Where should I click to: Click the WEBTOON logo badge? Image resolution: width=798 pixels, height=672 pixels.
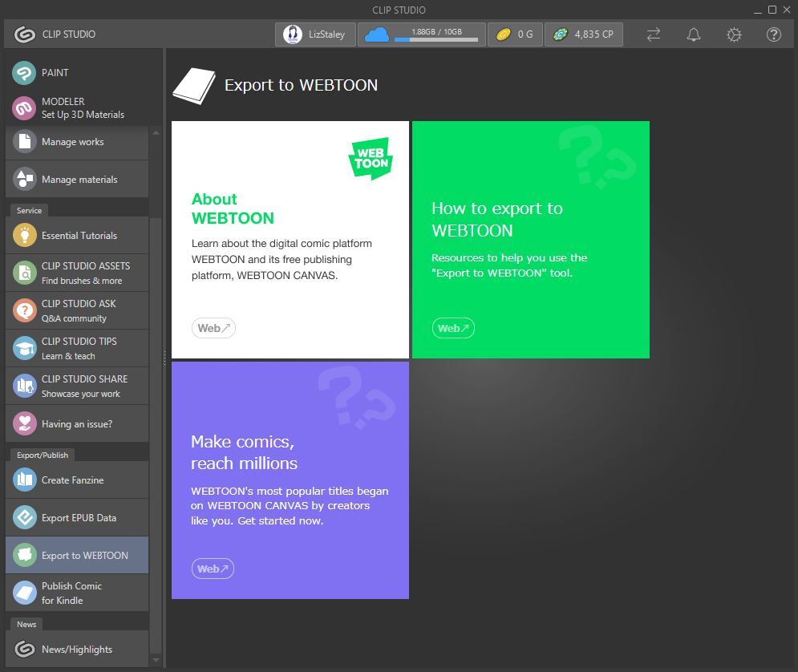point(371,159)
